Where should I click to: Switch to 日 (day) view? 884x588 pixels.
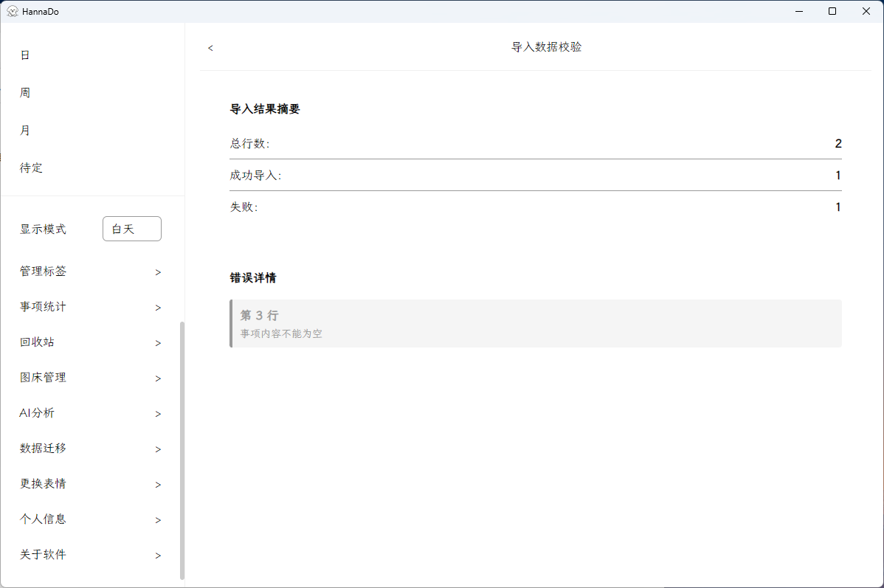(x=24, y=55)
